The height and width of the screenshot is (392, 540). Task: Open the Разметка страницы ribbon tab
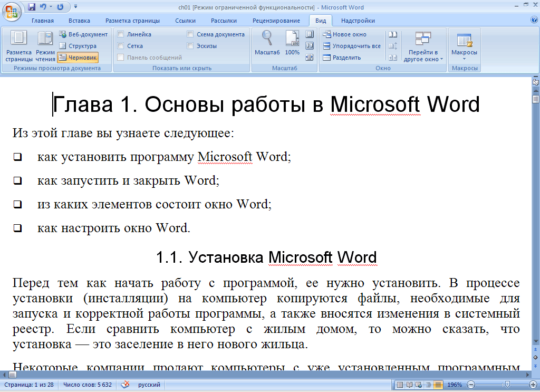pos(132,21)
